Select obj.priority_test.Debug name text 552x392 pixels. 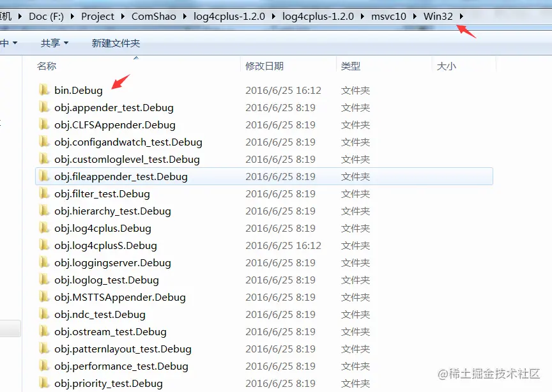point(109,384)
